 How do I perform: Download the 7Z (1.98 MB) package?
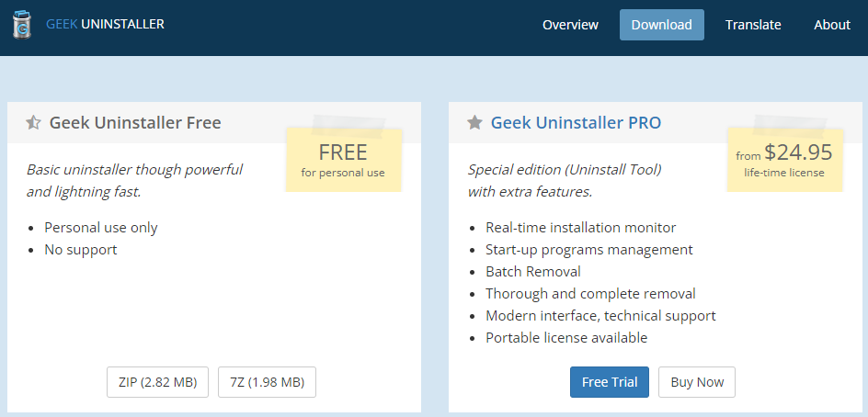(x=267, y=382)
